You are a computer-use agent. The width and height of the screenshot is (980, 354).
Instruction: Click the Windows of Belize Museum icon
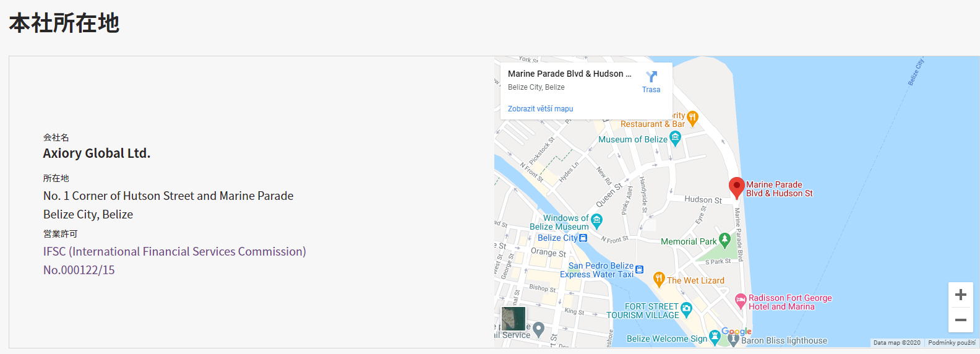596,220
